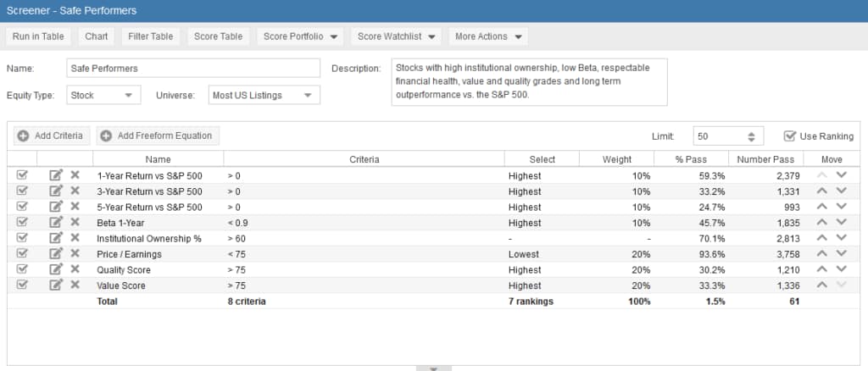Add a new criteria
This screenshot has height=371, width=868.
tap(52, 136)
